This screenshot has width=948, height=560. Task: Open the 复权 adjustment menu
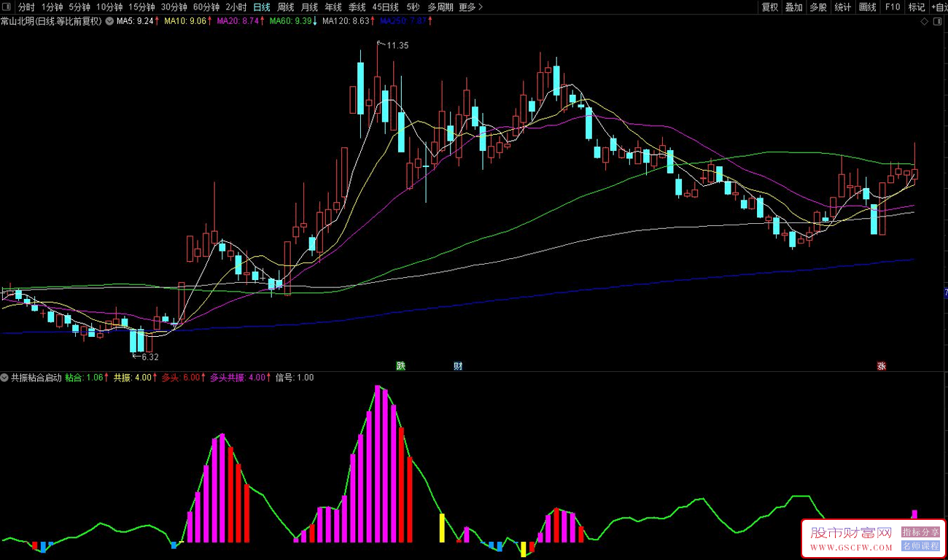pos(770,7)
